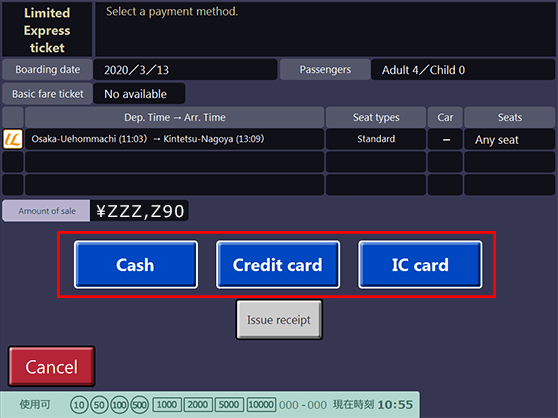Click the Issue receipt button
The image size is (558, 418).
(x=279, y=319)
